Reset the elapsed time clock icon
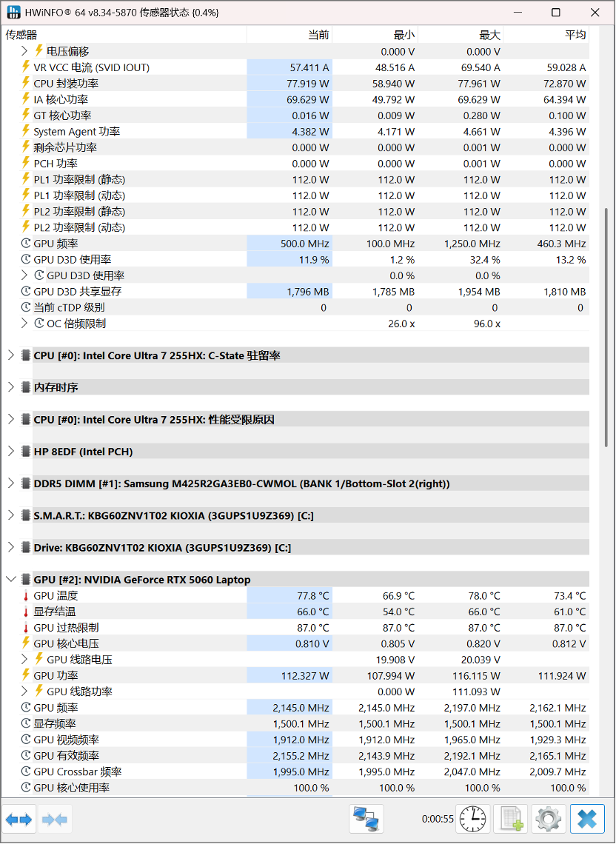The height and width of the screenshot is (844, 616). [x=473, y=819]
